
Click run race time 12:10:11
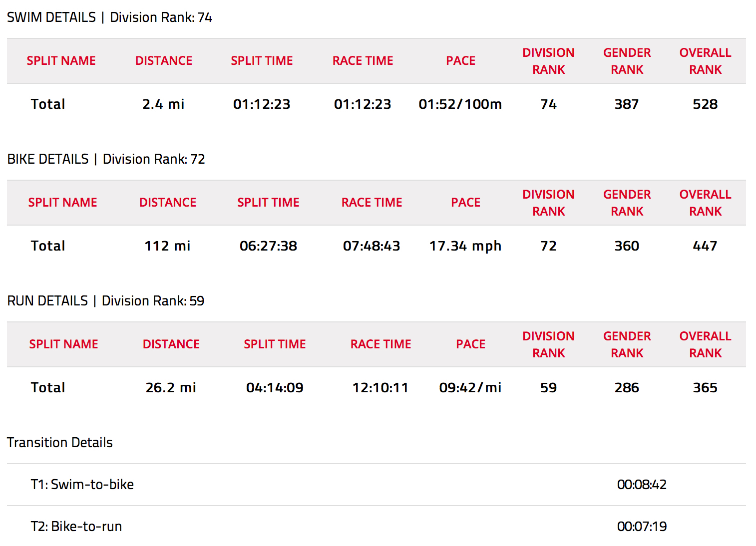(x=380, y=387)
